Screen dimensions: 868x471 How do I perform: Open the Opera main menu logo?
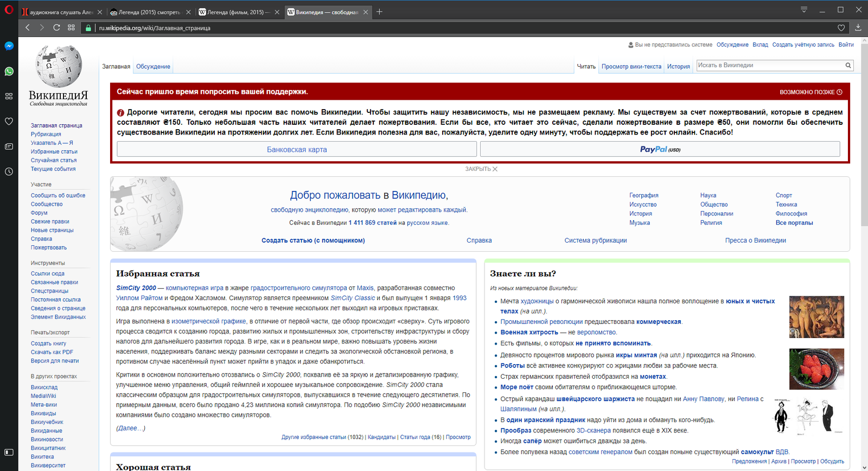(x=9, y=9)
